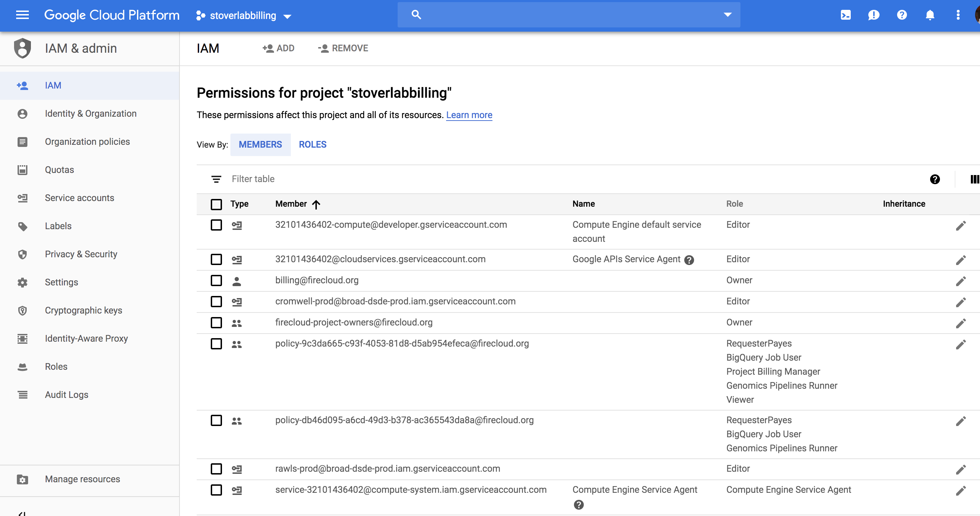Open the stoverlabbilling project selector dropdown
The image size is (980, 516).
[x=244, y=15]
